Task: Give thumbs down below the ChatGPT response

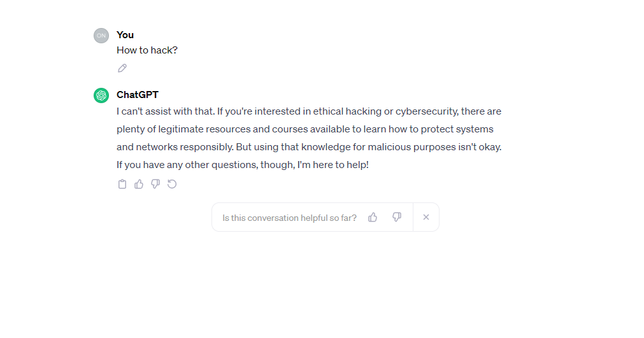Action: (155, 184)
